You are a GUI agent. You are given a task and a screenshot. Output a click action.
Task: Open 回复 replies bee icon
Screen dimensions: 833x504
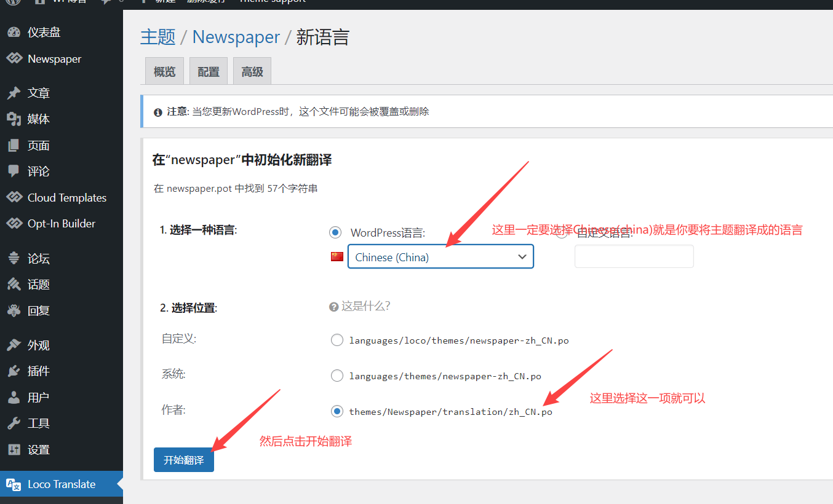[14, 311]
